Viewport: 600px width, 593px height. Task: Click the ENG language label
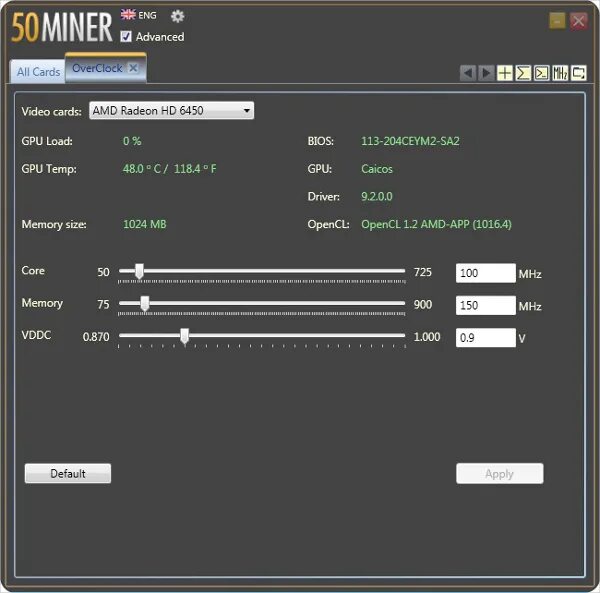(x=147, y=15)
